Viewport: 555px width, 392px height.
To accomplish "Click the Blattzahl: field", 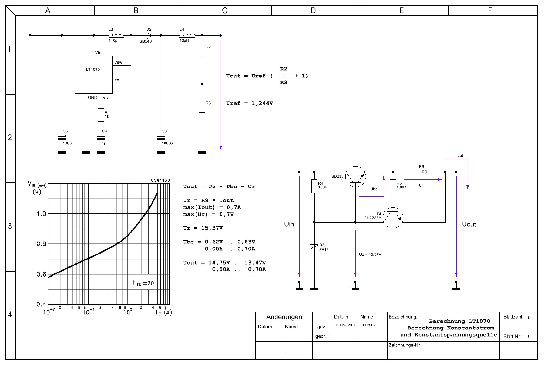I will [x=513, y=317].
